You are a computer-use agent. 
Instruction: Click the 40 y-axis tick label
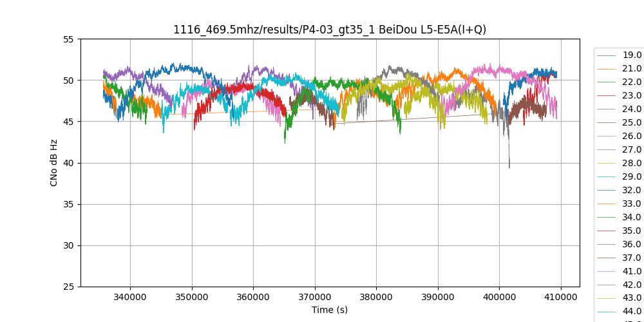coord(68,163)
